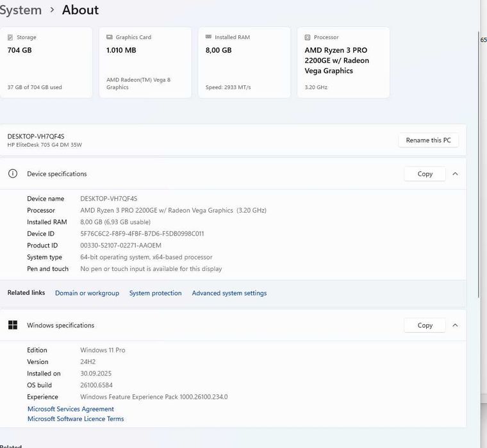Navigate back to System in the breadcrumb
Image resolution: width=487 pixels, height=448 pixels.
tap(21, 10)
